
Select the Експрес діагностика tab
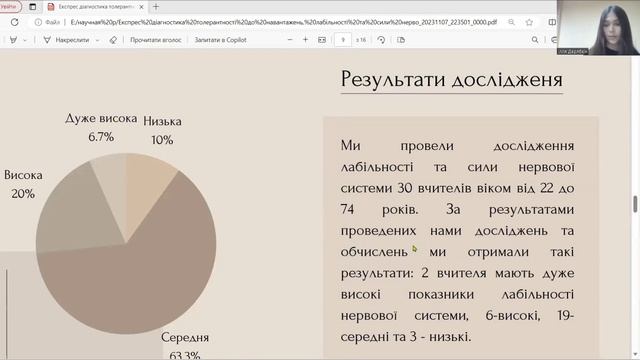click(96, 7)
